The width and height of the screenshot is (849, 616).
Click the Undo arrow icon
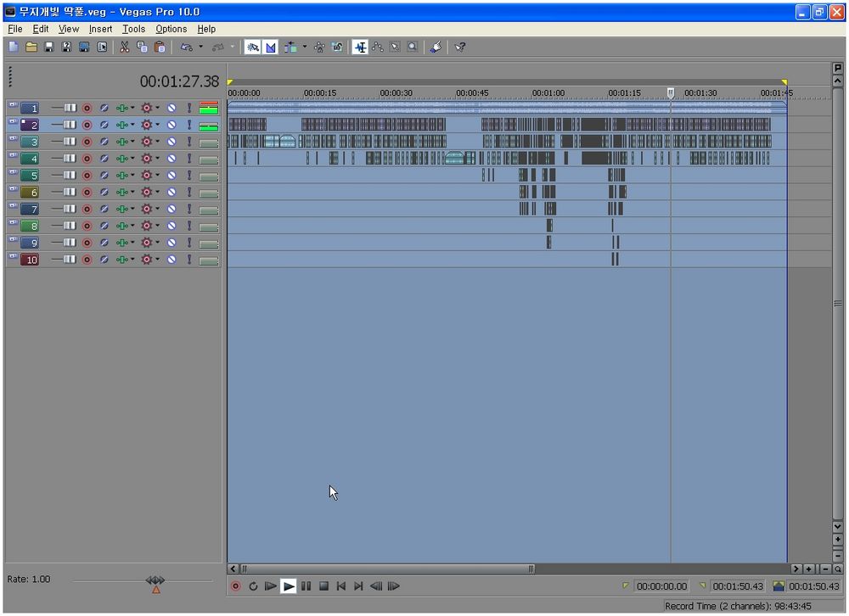click(186, 48)
